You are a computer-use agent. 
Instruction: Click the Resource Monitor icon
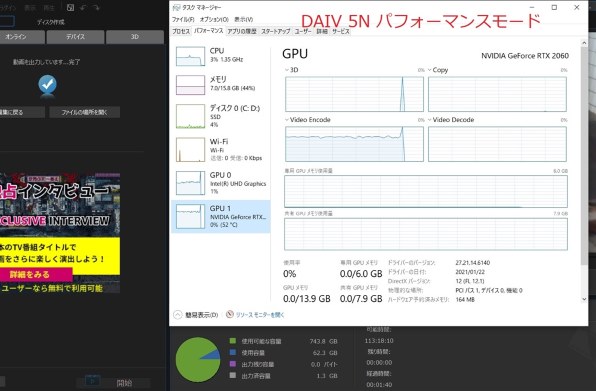tap(230, 314)
